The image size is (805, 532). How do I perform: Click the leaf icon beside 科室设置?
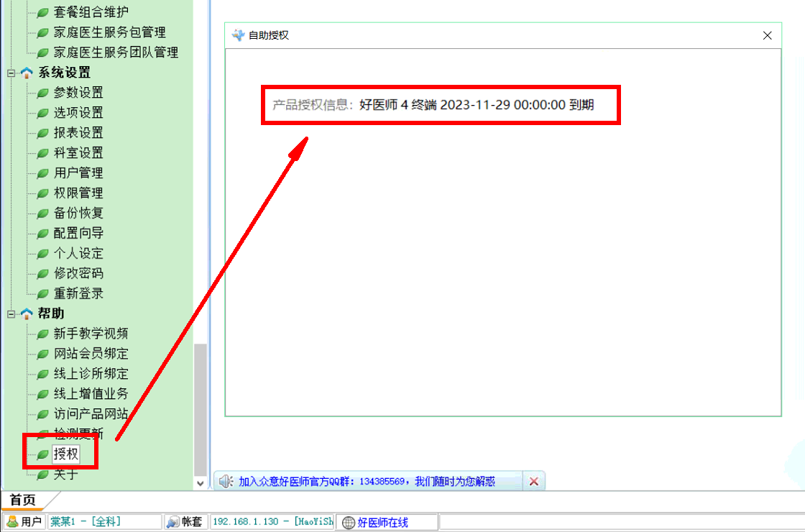42,153
